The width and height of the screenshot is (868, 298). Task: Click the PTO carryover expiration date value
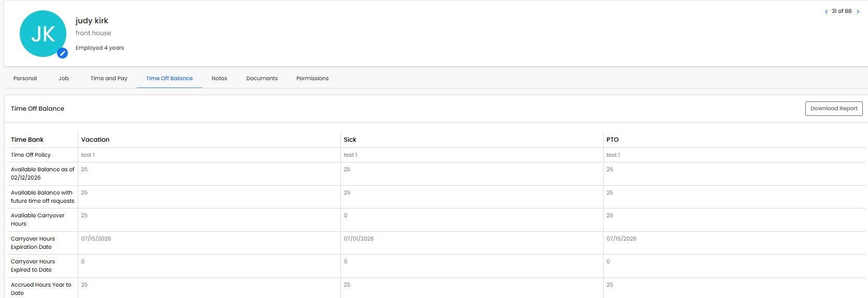pos(621,239)
